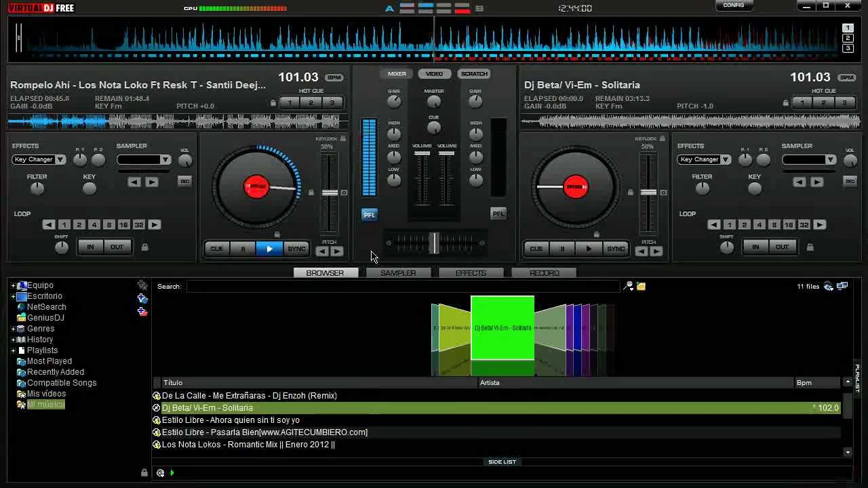868x488 pixels.
Task: Select next sample on right deck sampler
Action: click(x=816, y=182)
